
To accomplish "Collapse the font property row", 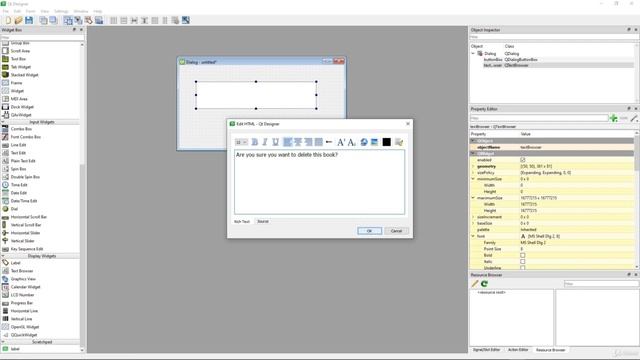I will pos(473,236).
